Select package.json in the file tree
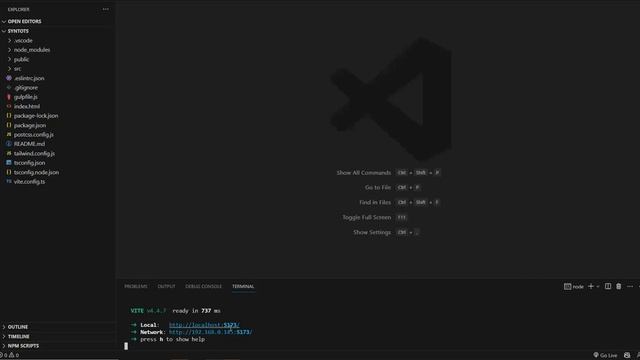Viewport: 640px width, 360px height. tap(30, 125)
